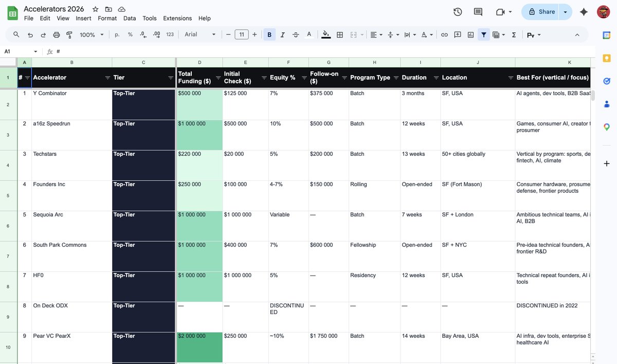This screenshot has width=617, height=364.
Task: Open the horizontal align dropdown
Action: pos(375,34)
